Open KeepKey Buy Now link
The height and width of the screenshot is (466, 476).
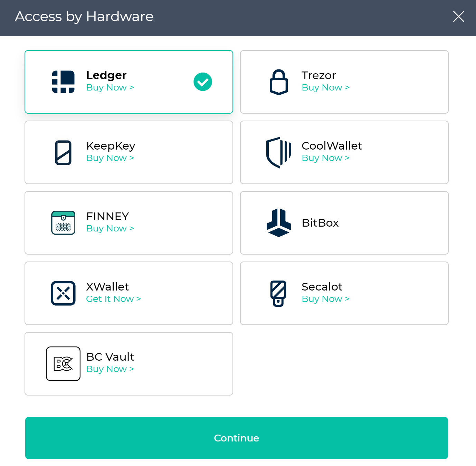click(x=110, y=158)
